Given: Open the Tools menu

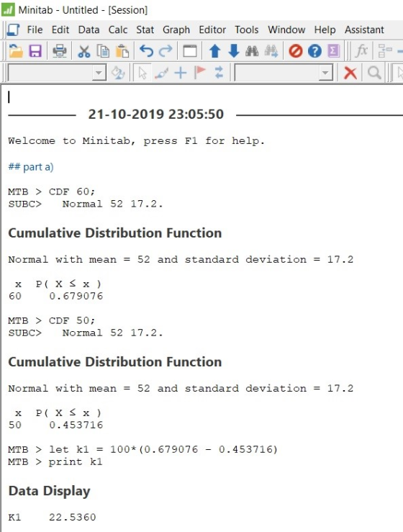Looking at the screenshot, I should coord(247,30).
